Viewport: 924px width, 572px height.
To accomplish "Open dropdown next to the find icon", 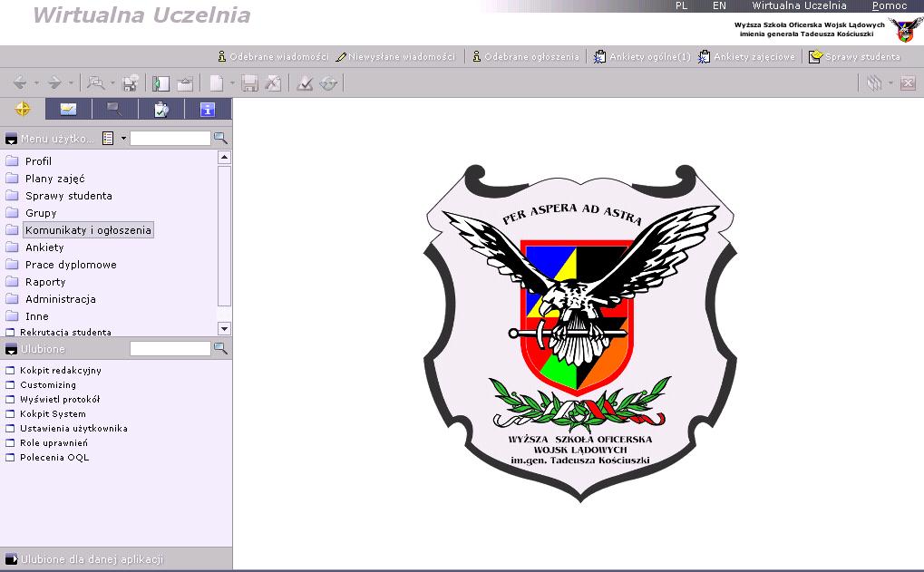I will coord(112,83).
